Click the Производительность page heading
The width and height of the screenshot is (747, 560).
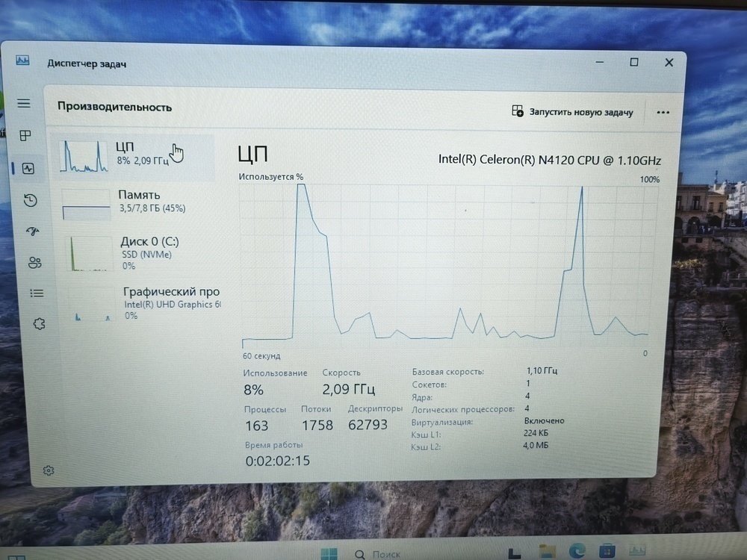point(115,107)
